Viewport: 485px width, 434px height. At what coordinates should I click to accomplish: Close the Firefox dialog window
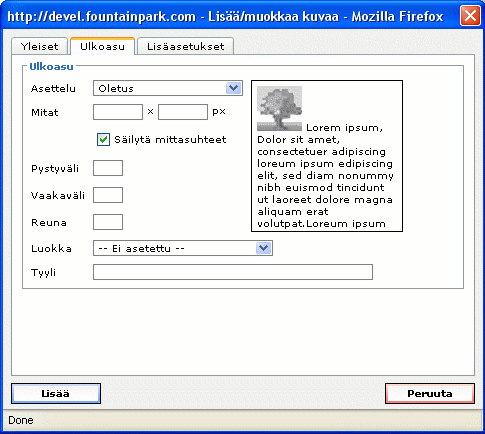point(470,15)
